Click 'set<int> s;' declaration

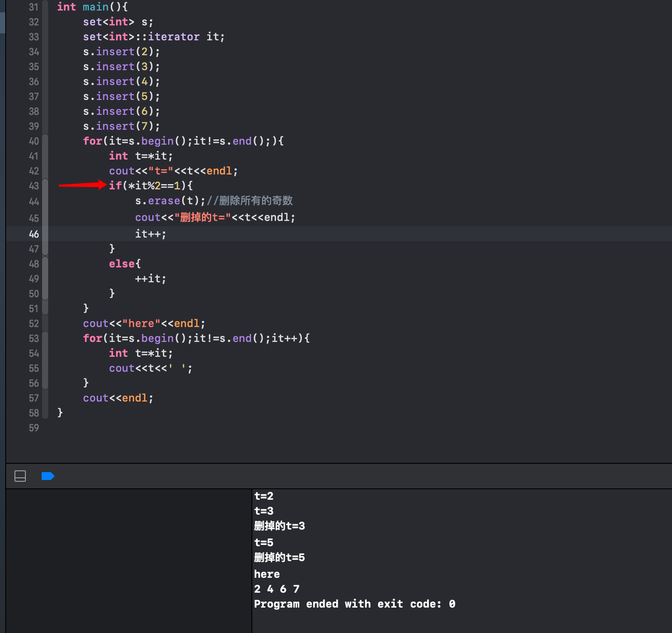(x=118, y=22)
